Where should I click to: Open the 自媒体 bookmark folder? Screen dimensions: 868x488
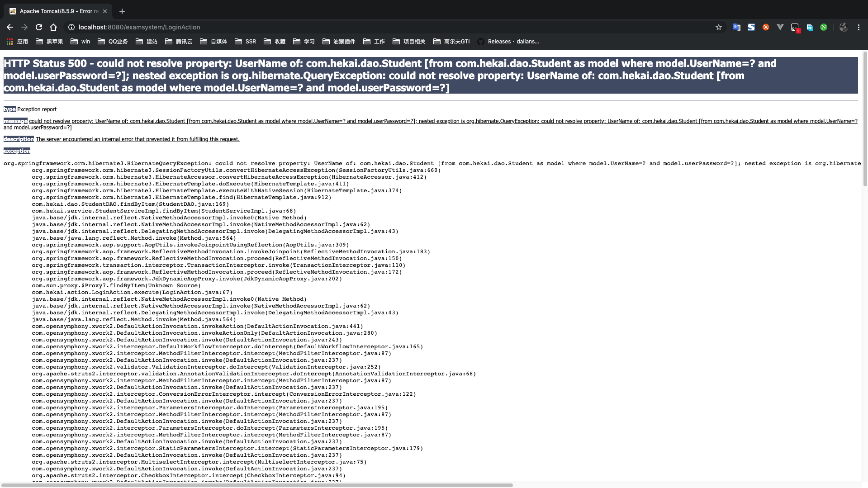pos(213,42)
